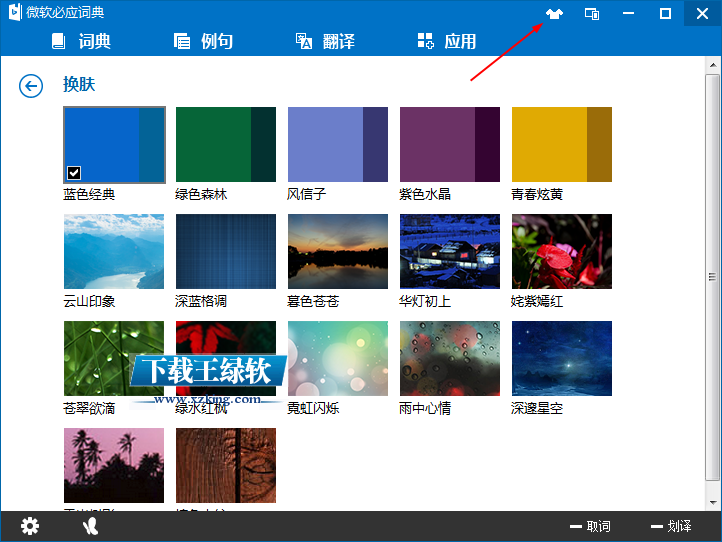The width and height of the screenshot is (722, 542).
Task: Toggle 取词 word capture option
Action: coord(590,526)
